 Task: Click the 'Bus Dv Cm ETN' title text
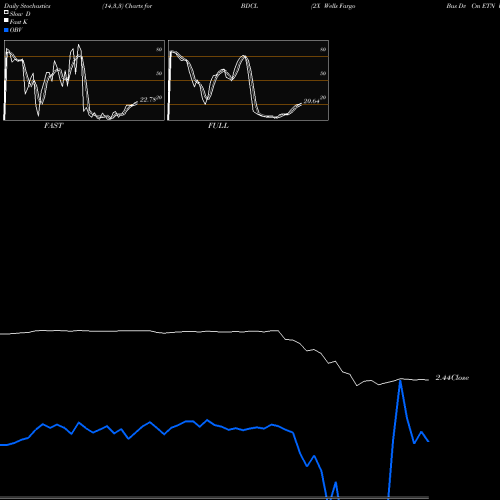click(471, 6)
